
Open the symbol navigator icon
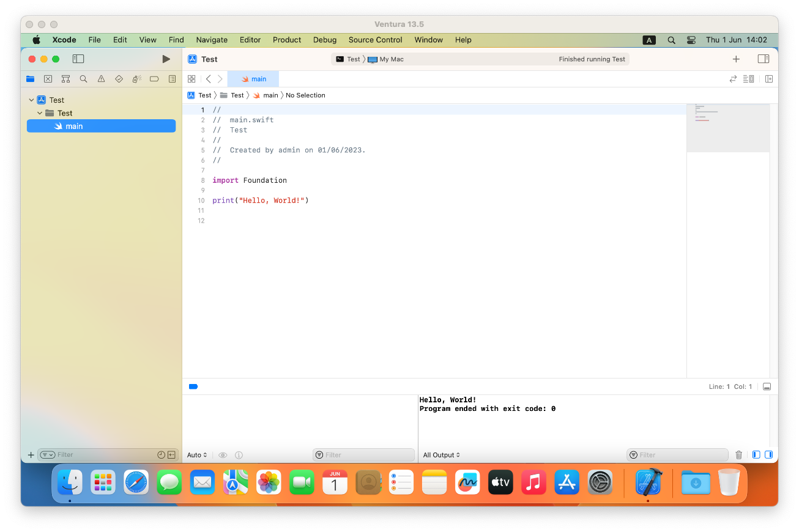pos(65,79)
